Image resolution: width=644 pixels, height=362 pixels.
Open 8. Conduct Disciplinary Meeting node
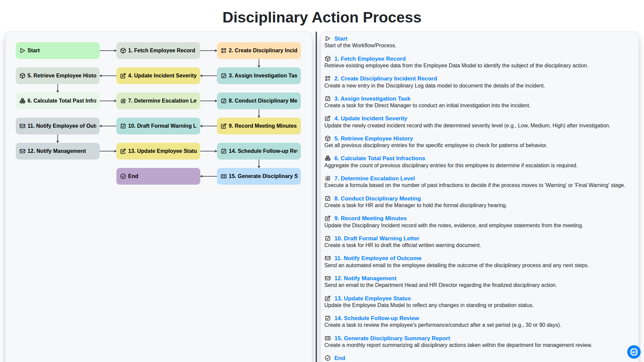259,101
